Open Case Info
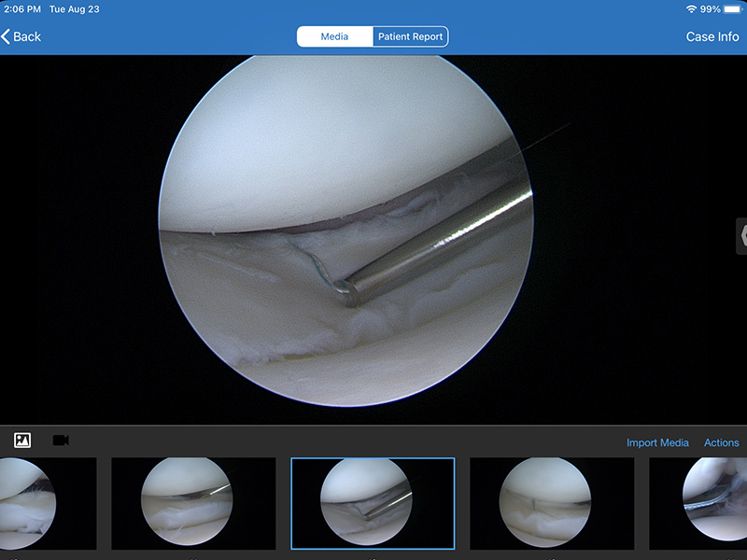 712,36
